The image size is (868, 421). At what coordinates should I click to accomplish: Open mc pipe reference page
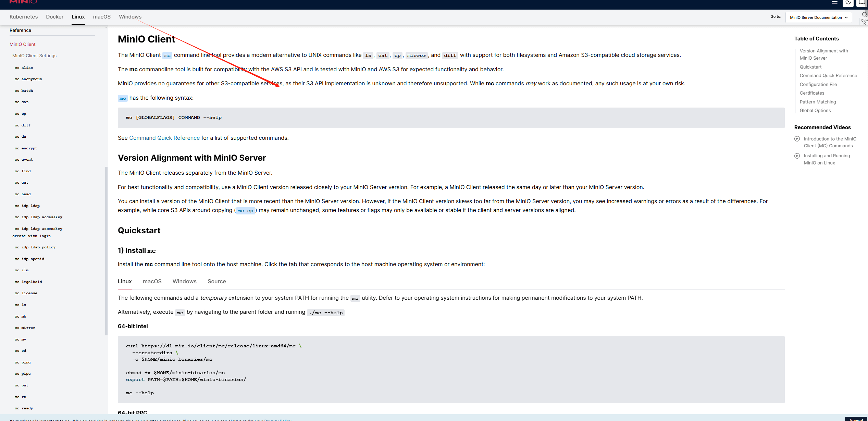click(23, 374)
